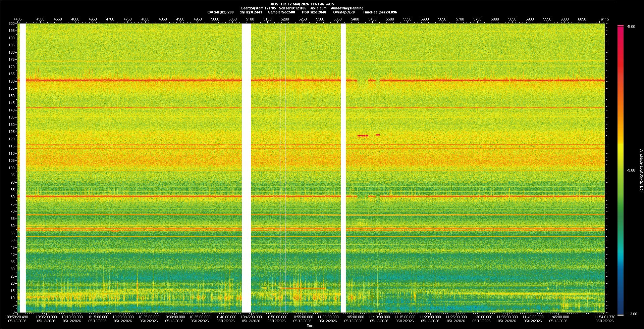The width and height of the screenshot is (644, 329).
Task: Click the TimeRes.(sec):4.096 parameter label
Action: tap(380, 12)
